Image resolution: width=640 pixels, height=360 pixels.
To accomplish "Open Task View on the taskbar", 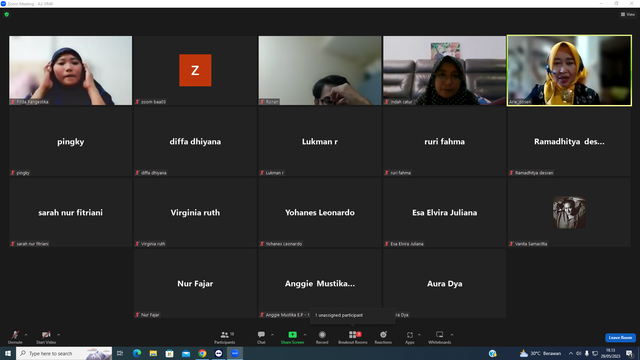I will point(120,353).
